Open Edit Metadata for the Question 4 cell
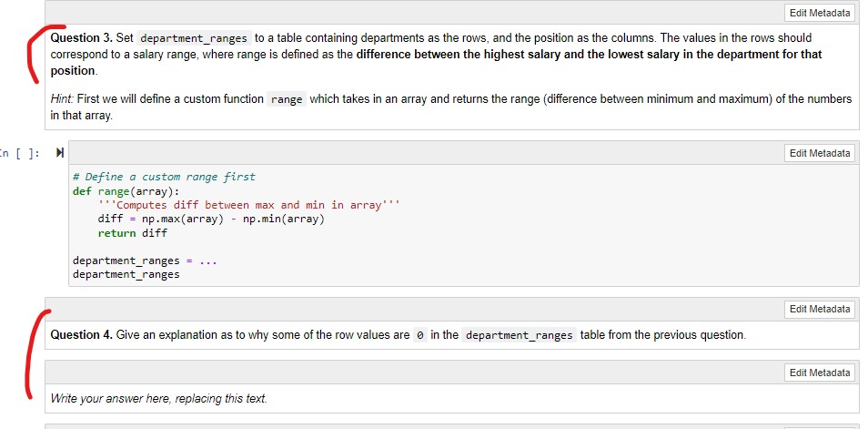The width and height of the screenshot is (868, 429). pos(819,309)
